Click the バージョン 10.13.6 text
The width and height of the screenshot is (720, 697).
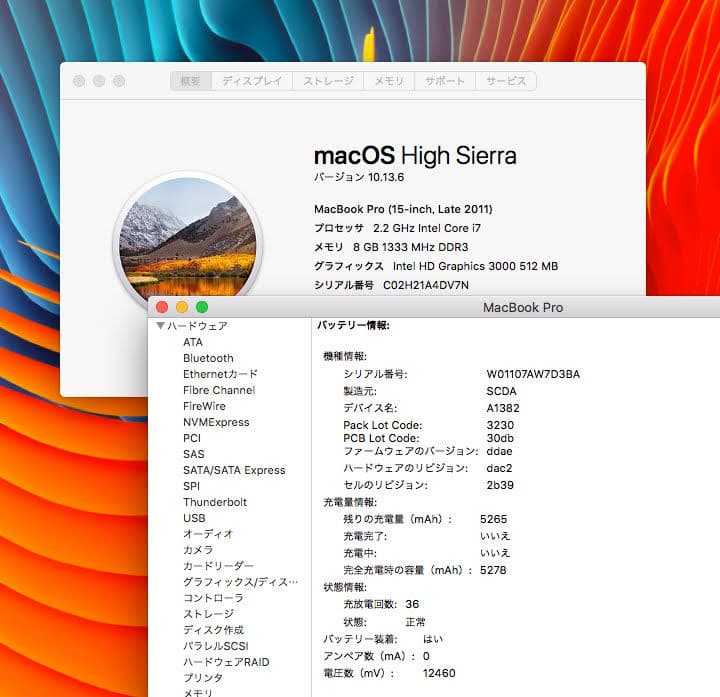(359, 177)
